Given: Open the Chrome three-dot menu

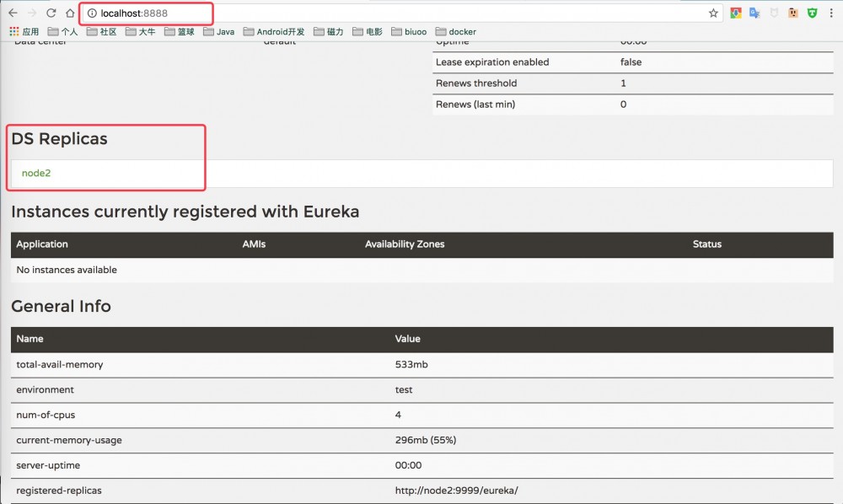Looking at the screenshot, I should [x=831, y=13].
